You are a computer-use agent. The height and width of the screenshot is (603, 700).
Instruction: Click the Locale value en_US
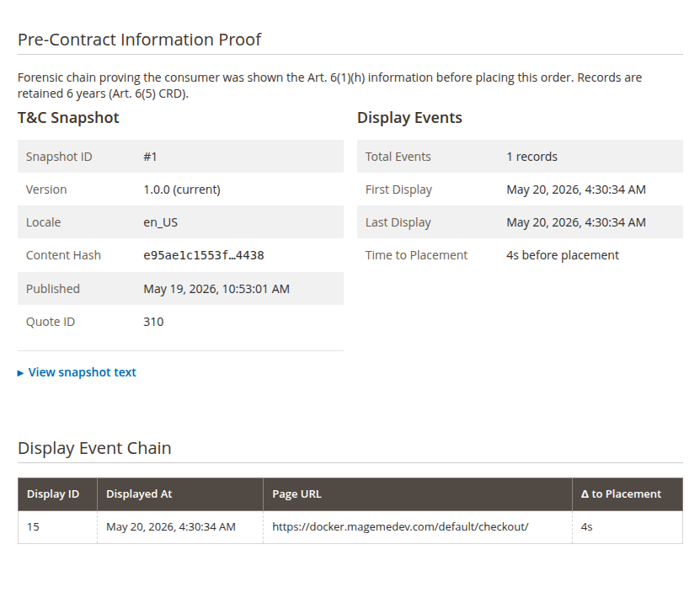[160, 222]
